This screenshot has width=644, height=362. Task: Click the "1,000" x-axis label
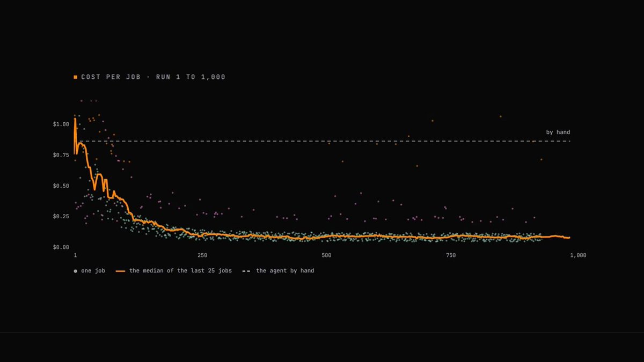(578, 255)
